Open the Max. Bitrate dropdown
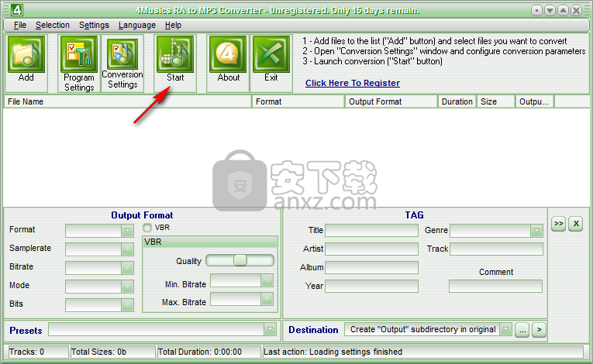The width and height of the screenshot is (593, 364). (267, 300)
